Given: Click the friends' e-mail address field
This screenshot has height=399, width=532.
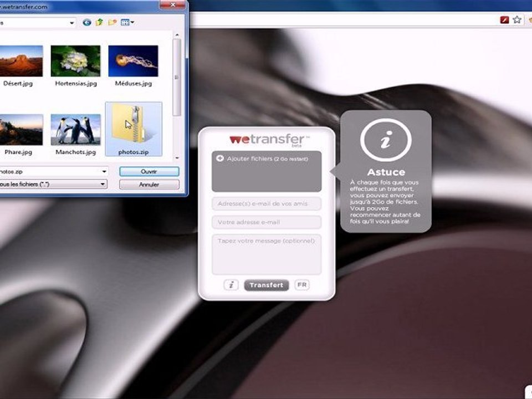Looking at the screenshot, I should [267, 203].
